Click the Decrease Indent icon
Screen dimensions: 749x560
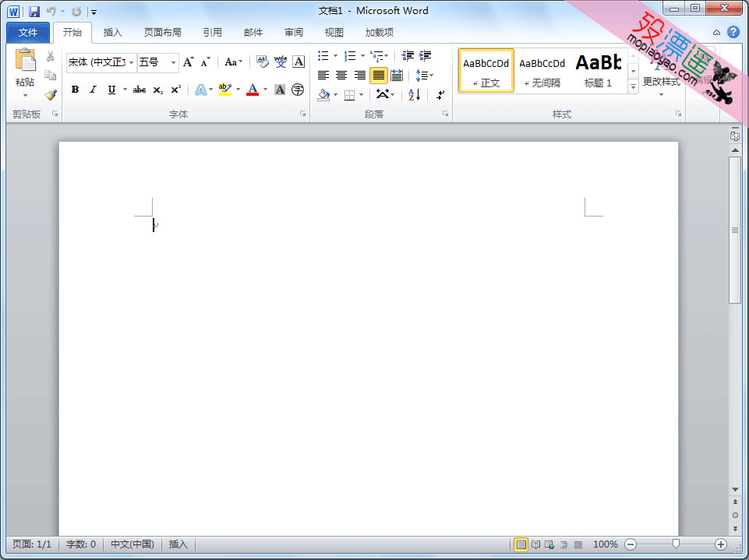coord(408,56)
